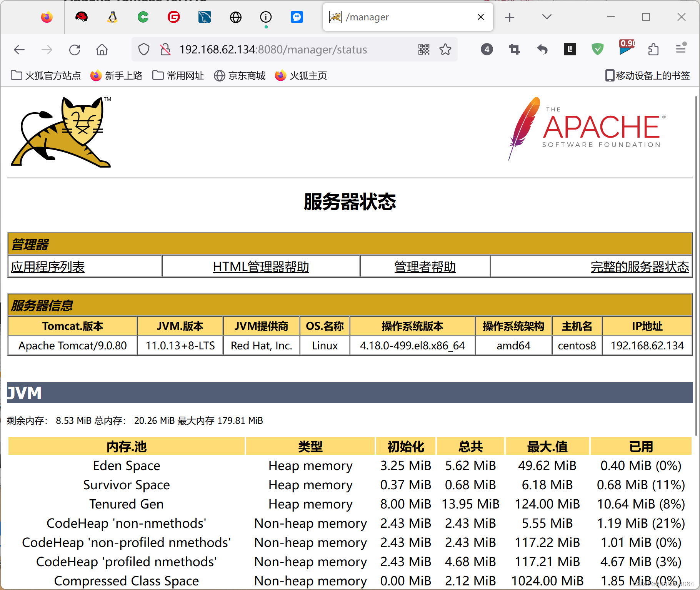
Task: Select the 192.168.62.134 IP address cell
Action: (x=647, y=346)
